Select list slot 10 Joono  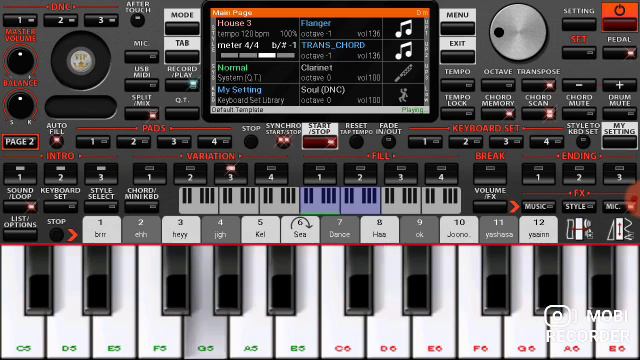(x=459, y=229)
